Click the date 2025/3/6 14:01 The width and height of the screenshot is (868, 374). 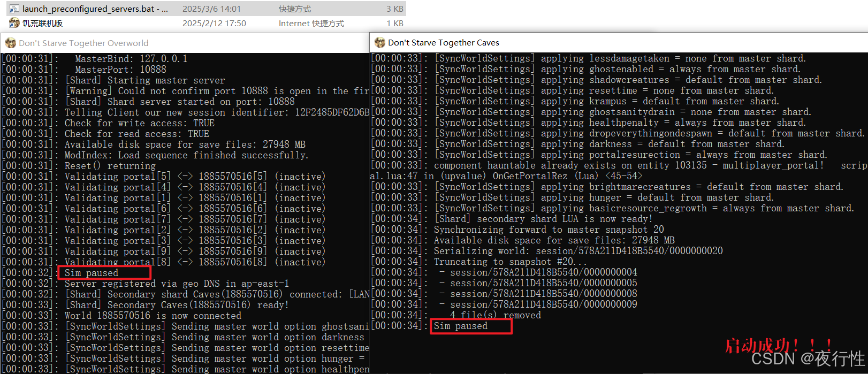coord(211,9)
